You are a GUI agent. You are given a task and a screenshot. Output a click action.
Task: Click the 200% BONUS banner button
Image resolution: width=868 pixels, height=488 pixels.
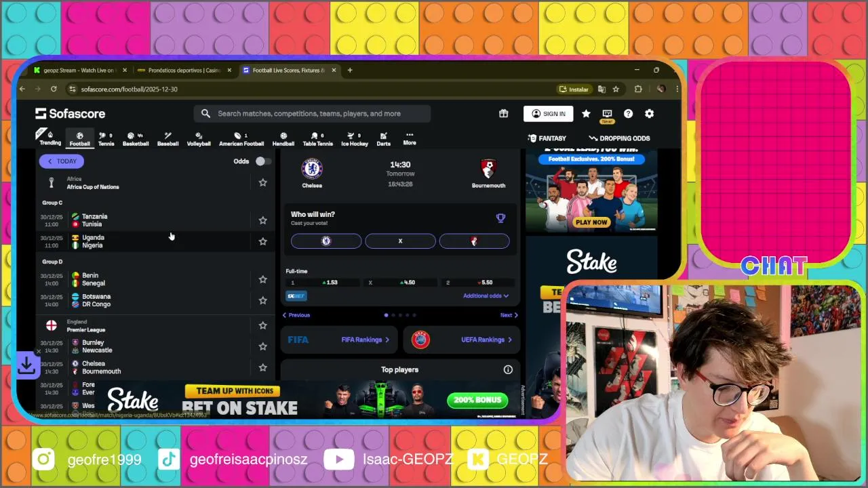point(477,400)
